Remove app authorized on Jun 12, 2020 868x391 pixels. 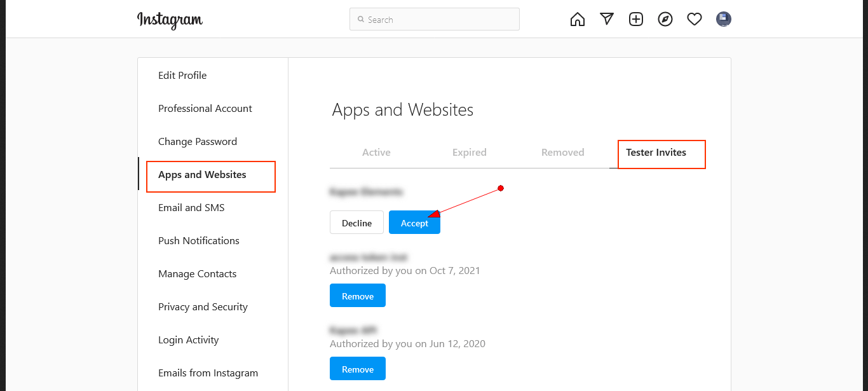(x=357, y=369)
